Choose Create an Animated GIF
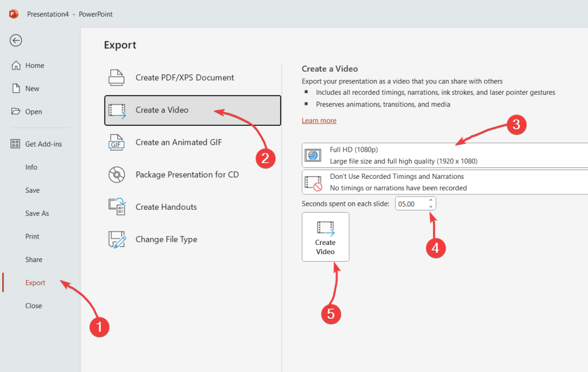This screenshot has height=372, width=588. (x=192, y=143)
